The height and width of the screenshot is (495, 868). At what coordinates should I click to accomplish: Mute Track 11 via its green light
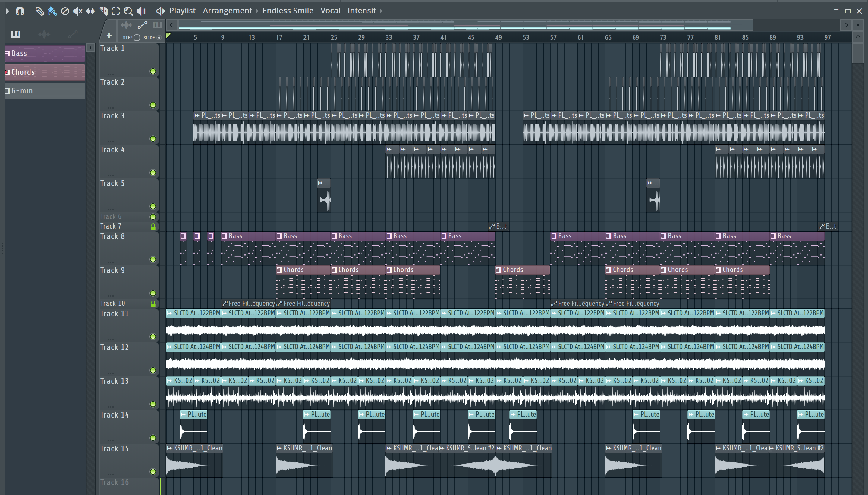point(153,336)
